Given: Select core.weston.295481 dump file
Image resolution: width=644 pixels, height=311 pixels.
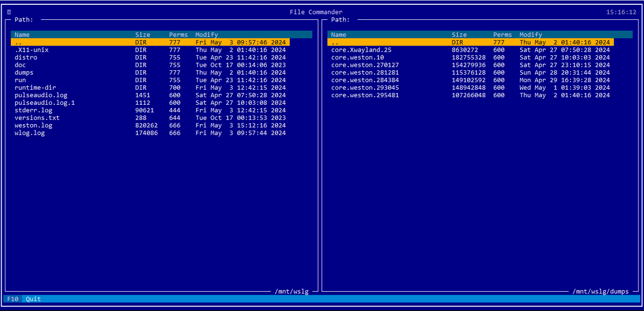Looking at the screenshot, I should (471, 95).
